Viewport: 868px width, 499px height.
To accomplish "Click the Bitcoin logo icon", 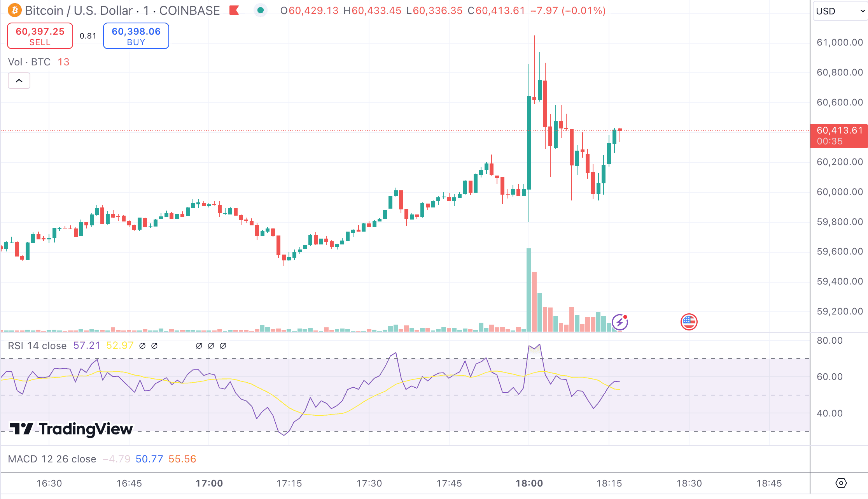I will click(15, 10).
